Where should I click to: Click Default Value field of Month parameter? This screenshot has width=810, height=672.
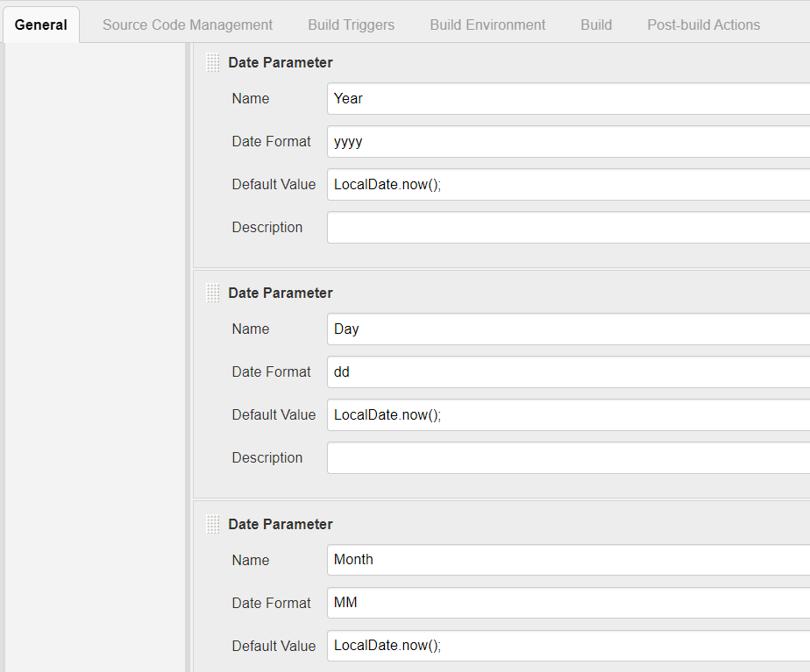pyautogui.click(x=568, y=645)
